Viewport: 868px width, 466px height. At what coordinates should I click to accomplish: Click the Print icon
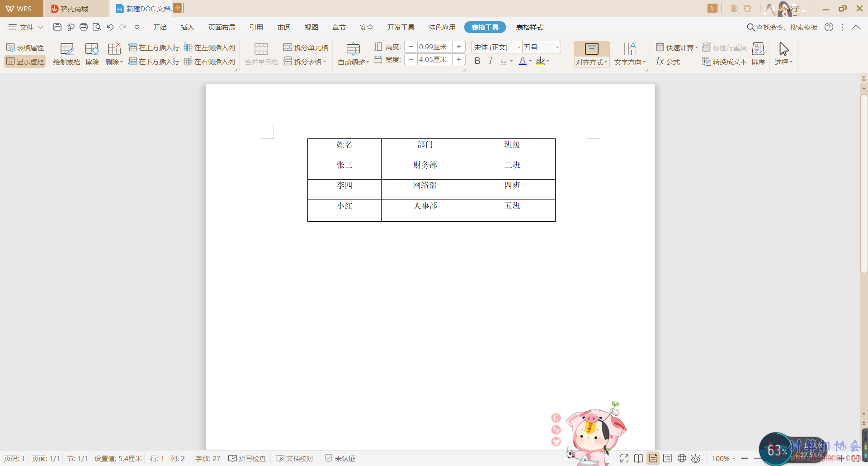tap(84, 27)
